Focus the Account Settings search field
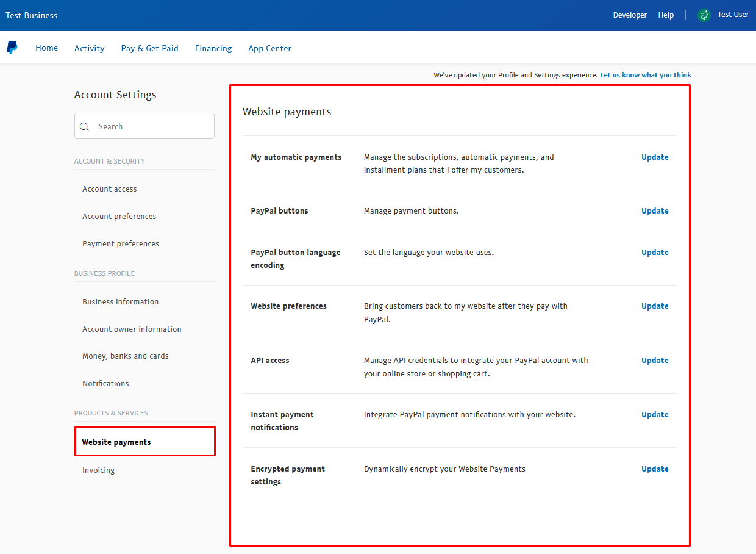The image size is (756, 554). pyautogui.click(x=144, y=126)
